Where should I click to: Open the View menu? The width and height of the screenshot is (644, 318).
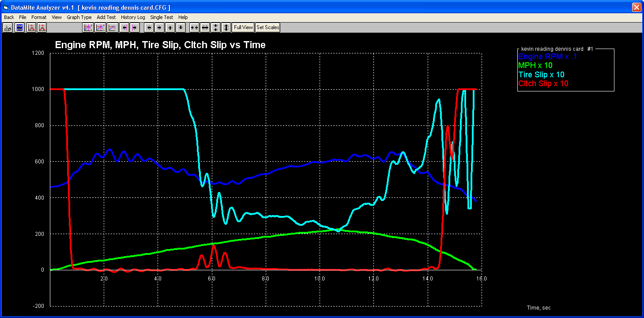pyautogui.click(x=56, y=17)
